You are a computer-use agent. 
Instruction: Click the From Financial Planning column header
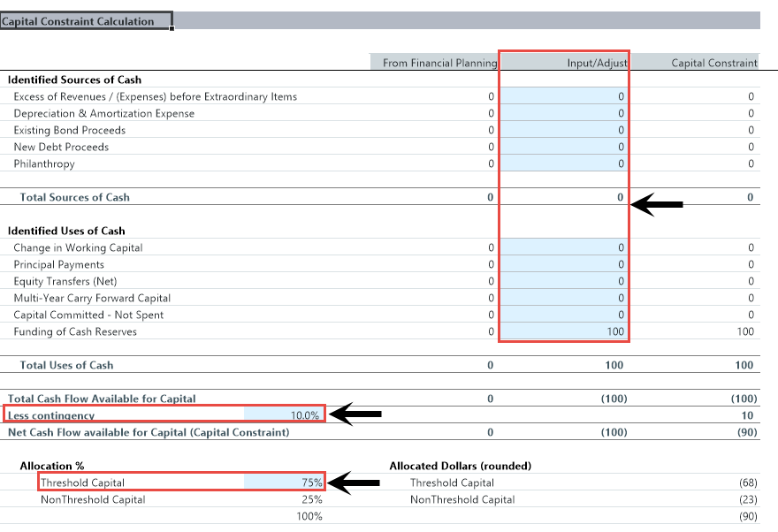tap(433, 63)
